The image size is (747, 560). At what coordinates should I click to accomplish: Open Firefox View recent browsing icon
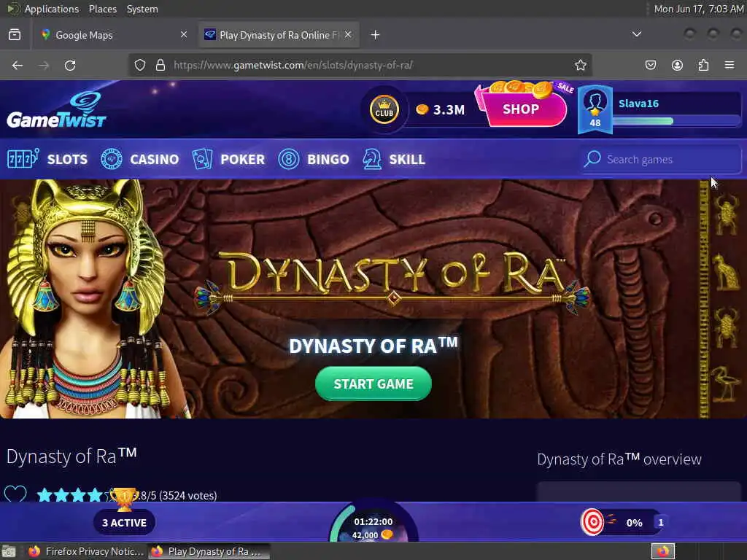[15, 35]
